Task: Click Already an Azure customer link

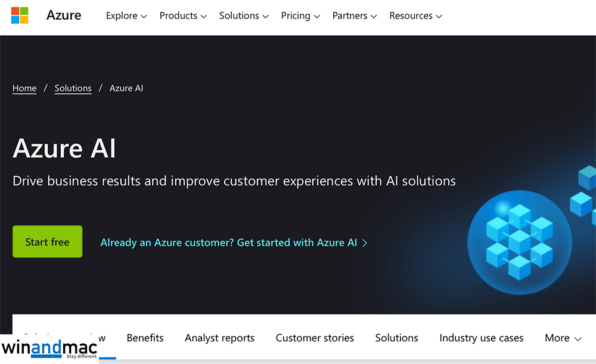Action: pyautogui.click(x=229, y=242)
